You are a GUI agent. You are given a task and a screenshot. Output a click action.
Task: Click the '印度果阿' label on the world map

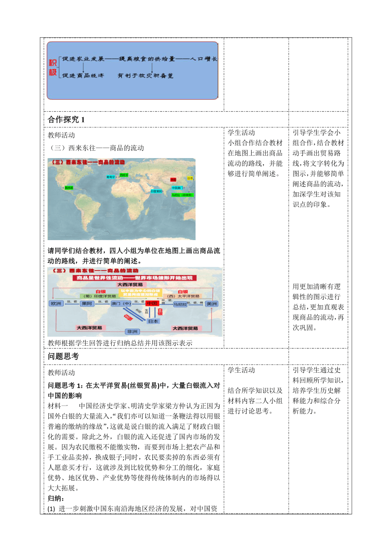click(156, 191)
